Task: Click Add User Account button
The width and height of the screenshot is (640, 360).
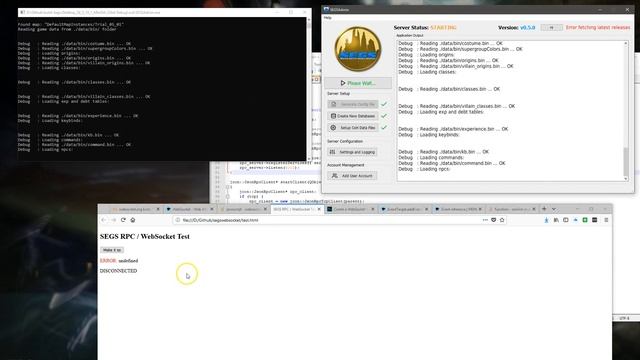Action: [x=352, y=176]
